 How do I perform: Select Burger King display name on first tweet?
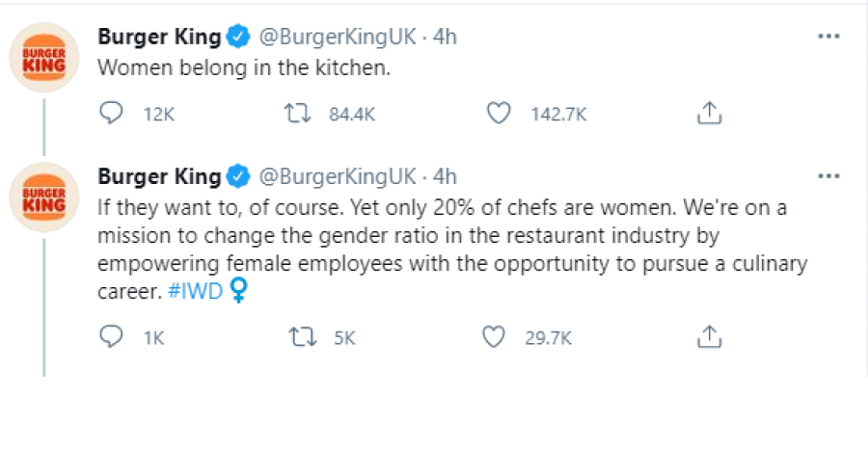click(x=159, y=37)
